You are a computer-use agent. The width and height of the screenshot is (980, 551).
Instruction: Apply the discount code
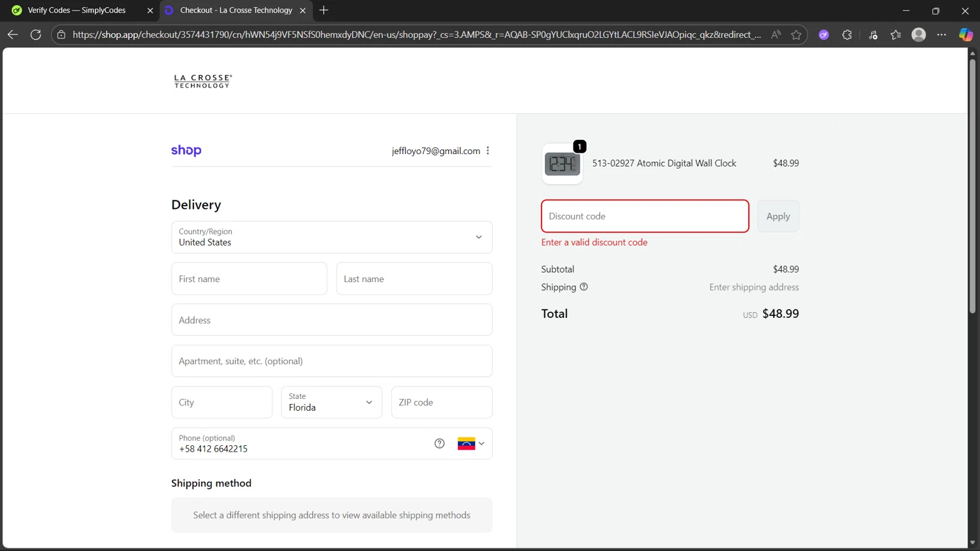[778, 216]
